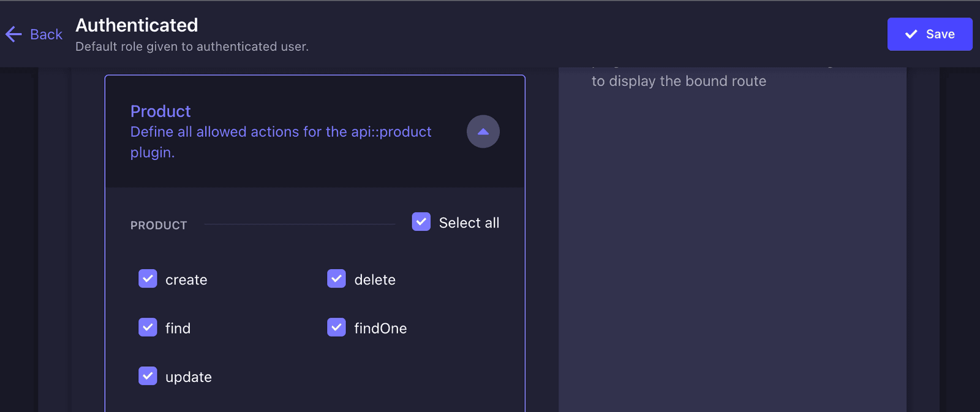
Task: Click the 'find' label text
Action: [178, 328]
